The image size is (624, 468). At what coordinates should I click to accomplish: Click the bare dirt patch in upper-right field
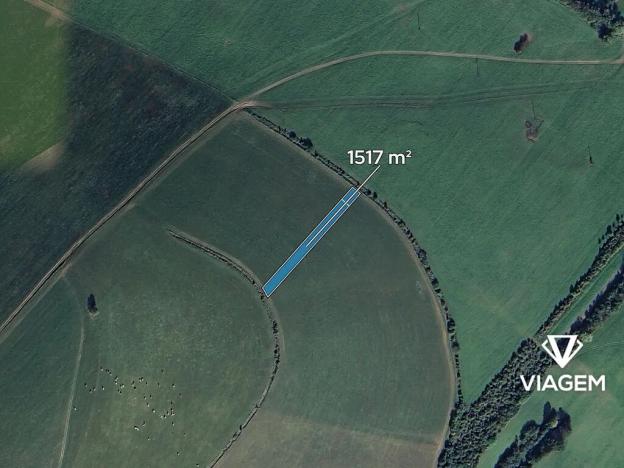pos(533,129)
